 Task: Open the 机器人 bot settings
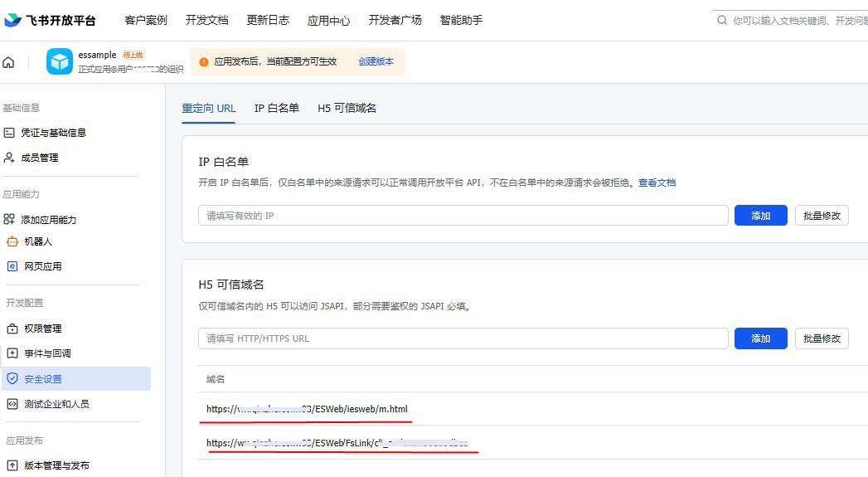38,241
